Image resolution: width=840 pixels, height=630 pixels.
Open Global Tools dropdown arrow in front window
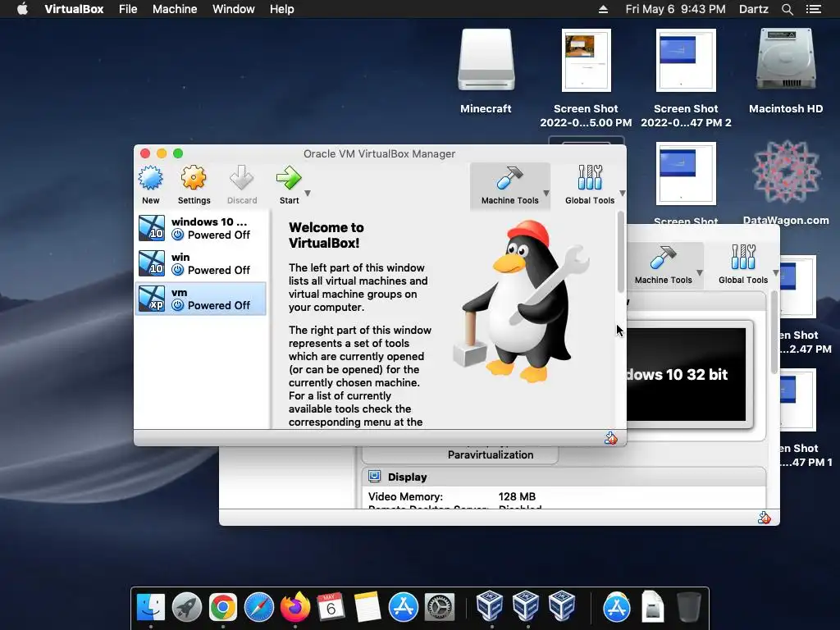(622, 194)
